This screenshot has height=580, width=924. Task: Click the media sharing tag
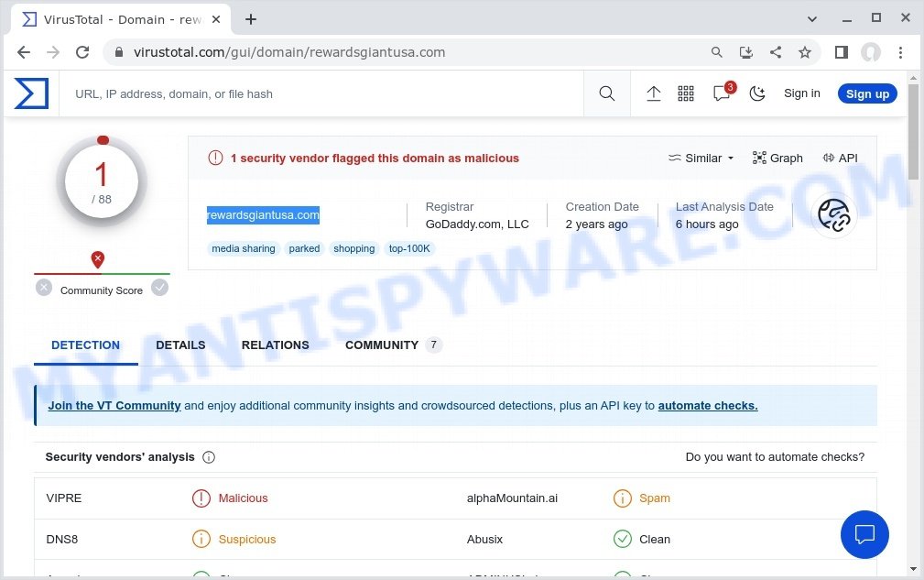244,248
